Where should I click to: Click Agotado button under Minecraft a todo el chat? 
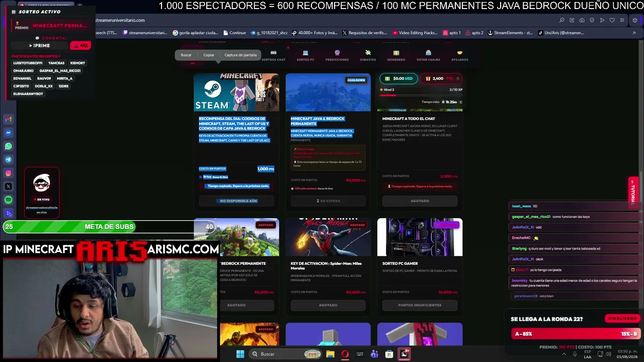420,201
